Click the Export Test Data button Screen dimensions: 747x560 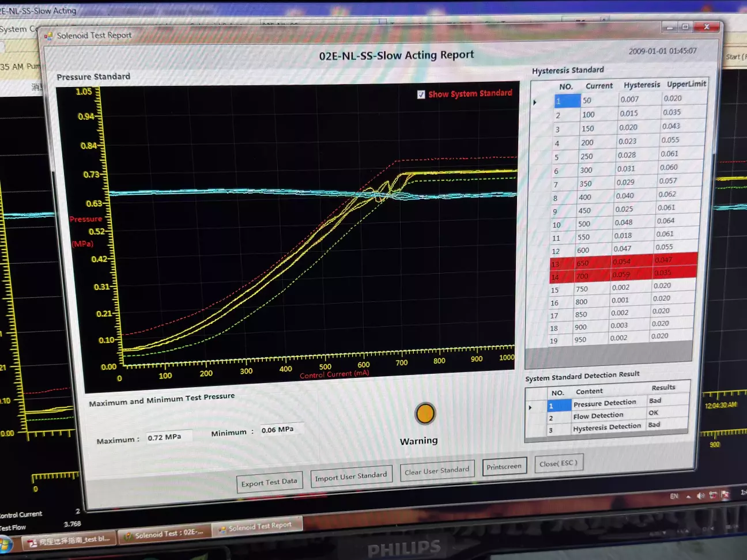pos(269,482)
